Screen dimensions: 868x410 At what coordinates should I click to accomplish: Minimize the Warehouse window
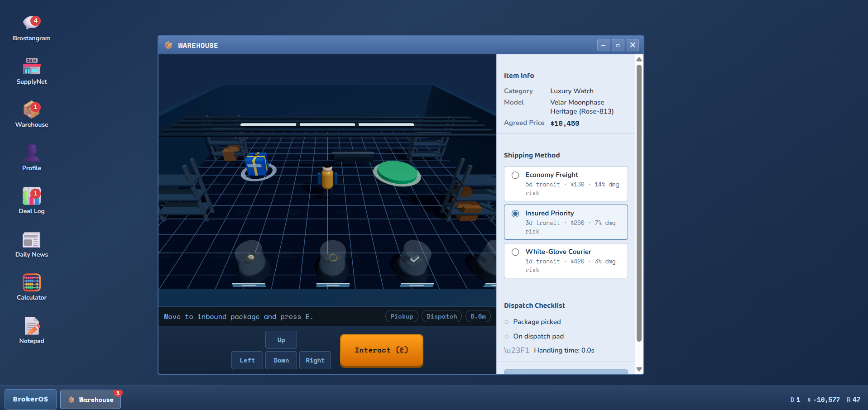603,45
